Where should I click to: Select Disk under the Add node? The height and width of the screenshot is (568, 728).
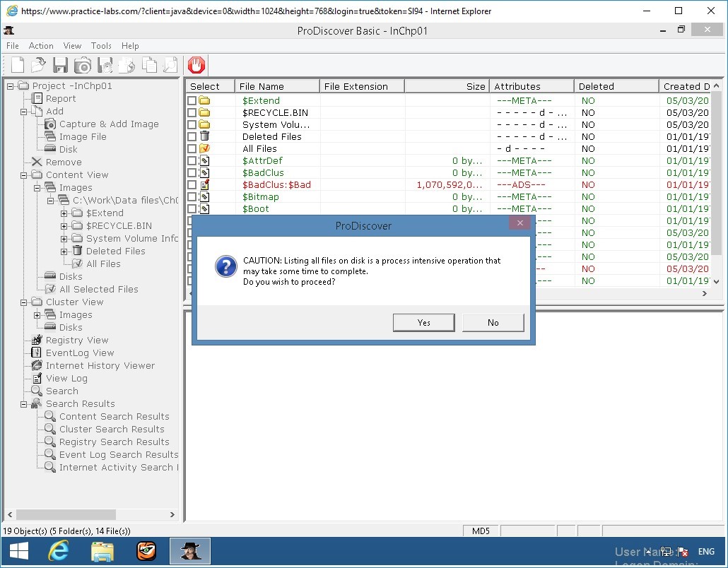(x=69, y=149)
